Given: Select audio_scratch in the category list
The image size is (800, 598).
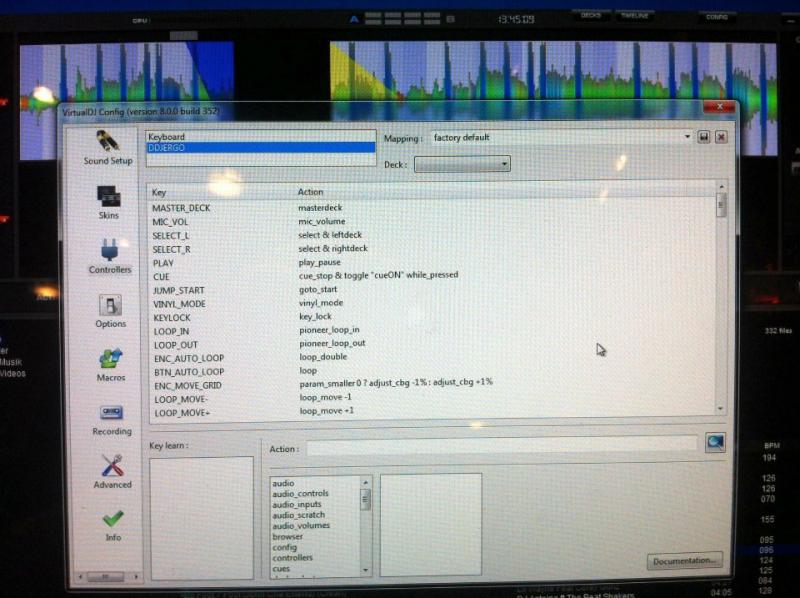Looking at the screenshot, I should click(x=298, y=515).
